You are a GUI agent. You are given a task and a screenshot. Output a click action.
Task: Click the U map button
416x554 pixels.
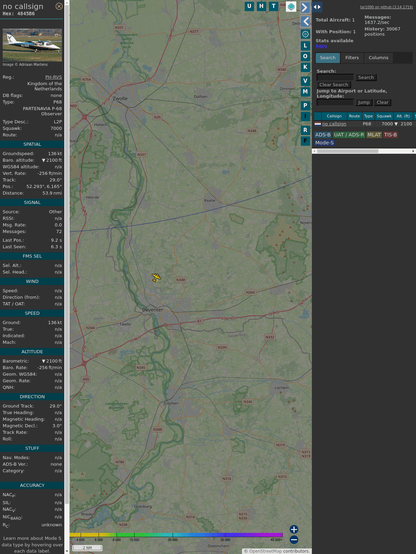coord(249,6)
